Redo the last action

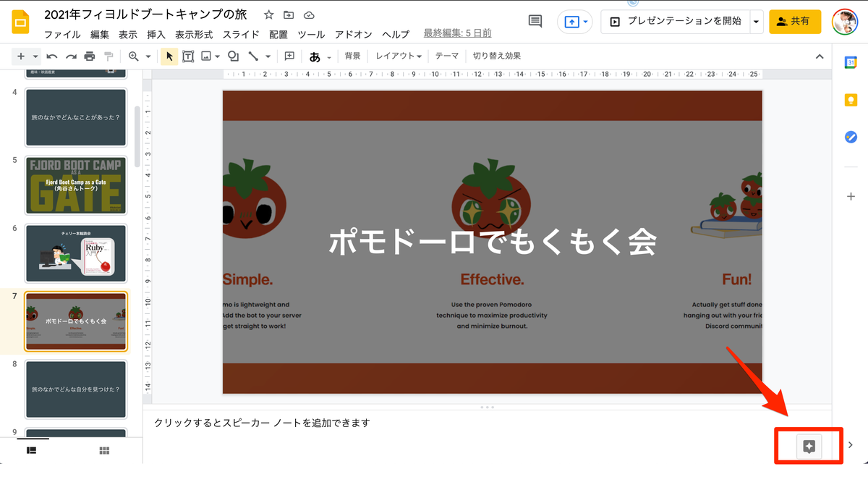point(70,56)
